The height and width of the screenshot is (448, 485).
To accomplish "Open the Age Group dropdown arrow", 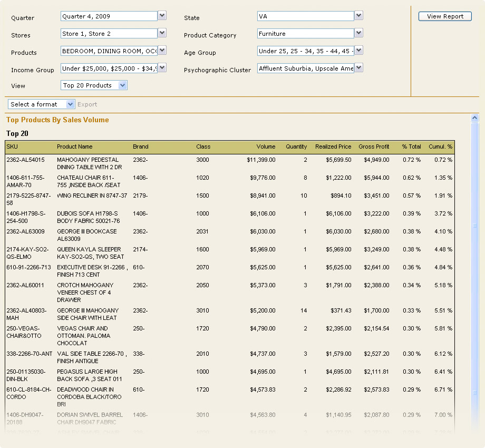I will coord(358,51).
